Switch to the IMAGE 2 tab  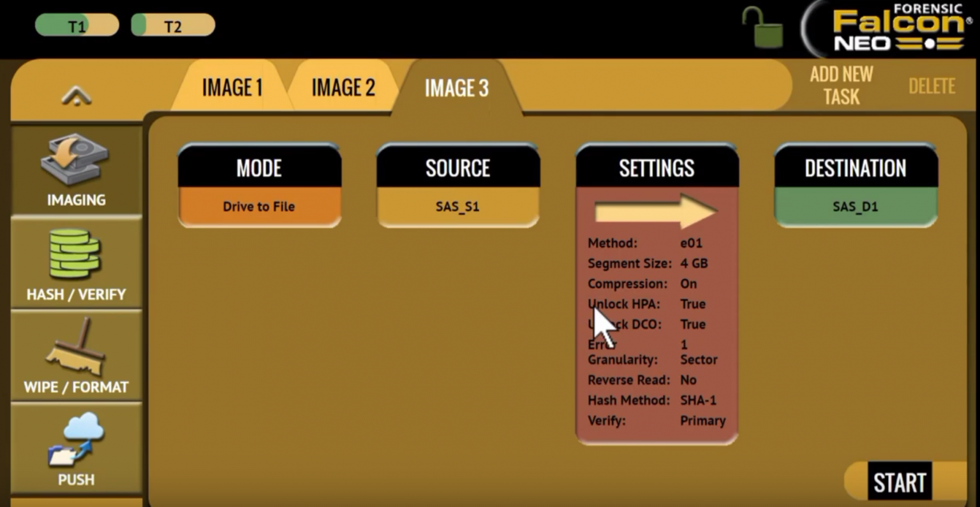tap(343, 87)
